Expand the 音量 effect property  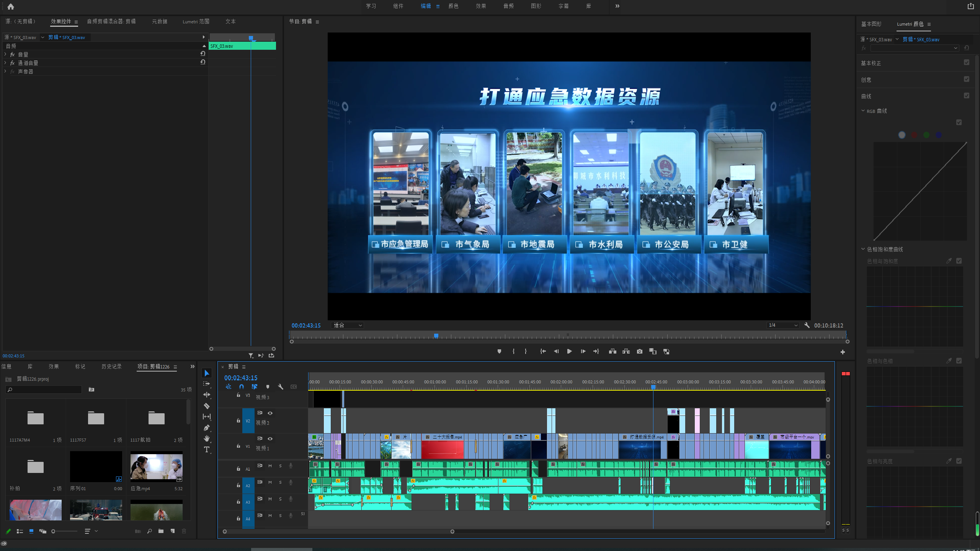pyautogui.click(x=5, y=54)
